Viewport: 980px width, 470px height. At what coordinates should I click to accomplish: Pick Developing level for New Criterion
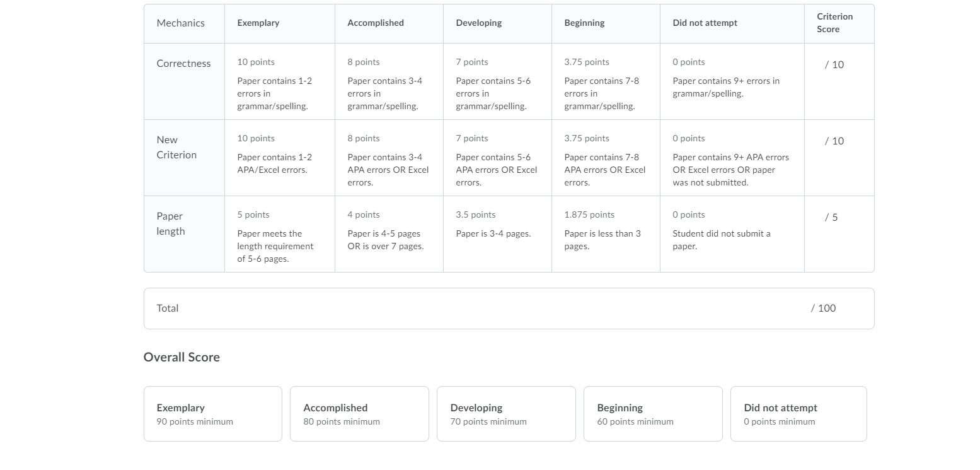[x=497, y=158]
